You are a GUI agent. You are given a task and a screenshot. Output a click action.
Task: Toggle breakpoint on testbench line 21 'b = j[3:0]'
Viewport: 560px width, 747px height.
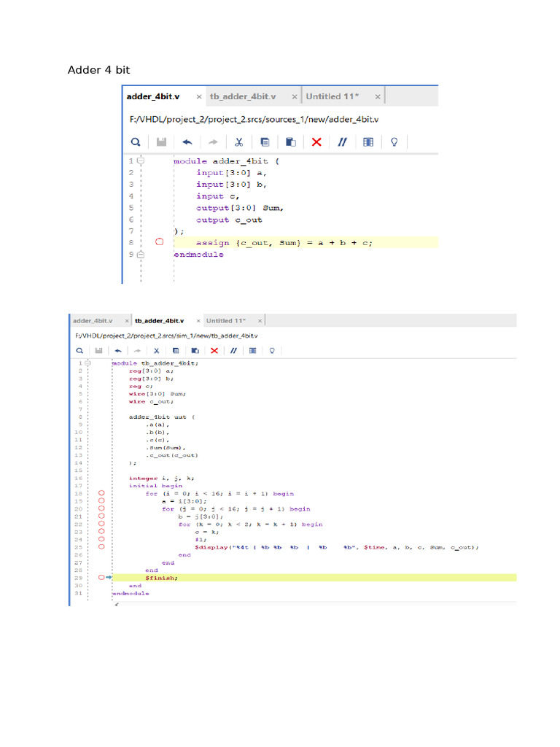coord(101,516)
